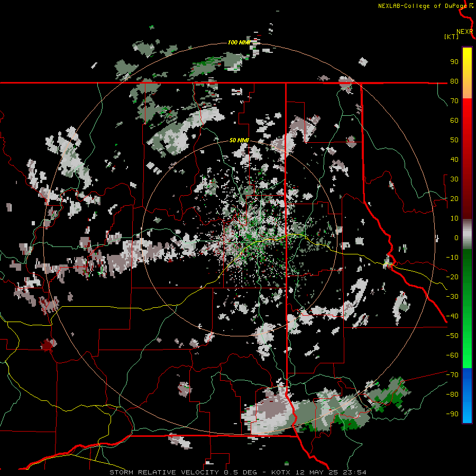The width and height of the screenshot is (476, 476).
Task: Click the -80 knot value on the scale
Action: click(x=452, y=395)
